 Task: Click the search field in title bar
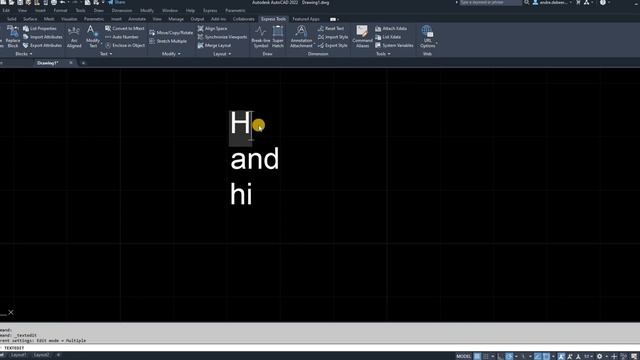click(x=491, y=2)
